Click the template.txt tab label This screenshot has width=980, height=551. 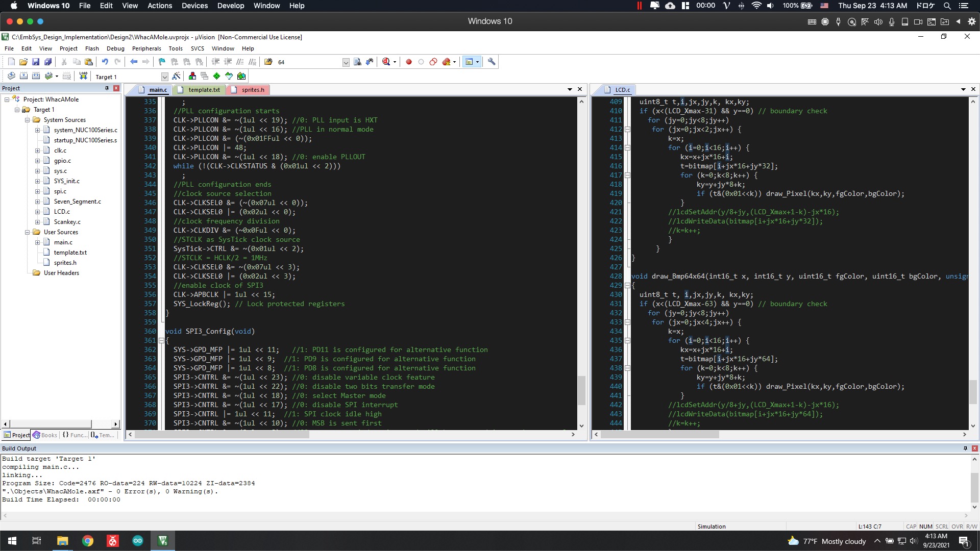pos(203,89)
